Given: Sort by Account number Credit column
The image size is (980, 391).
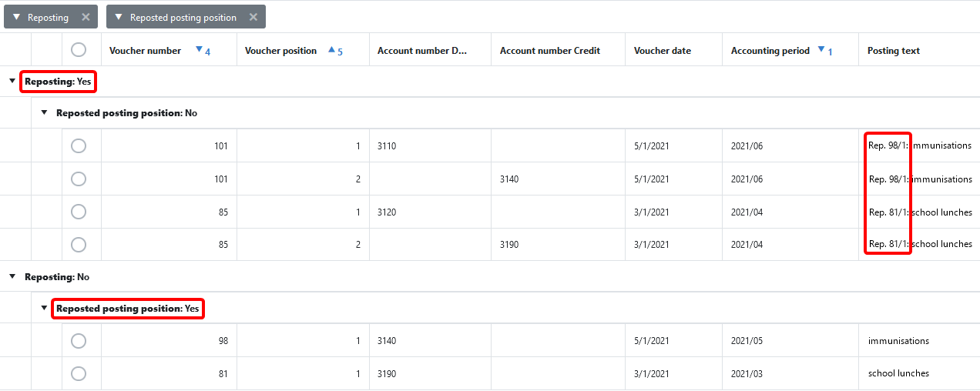Looking at the screenshot, I should [549, 51].
